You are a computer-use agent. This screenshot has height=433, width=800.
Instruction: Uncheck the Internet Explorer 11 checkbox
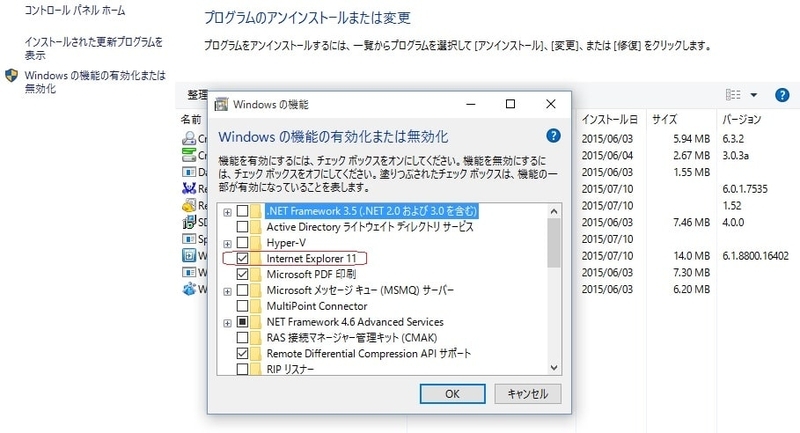click(x=242, y=259)
